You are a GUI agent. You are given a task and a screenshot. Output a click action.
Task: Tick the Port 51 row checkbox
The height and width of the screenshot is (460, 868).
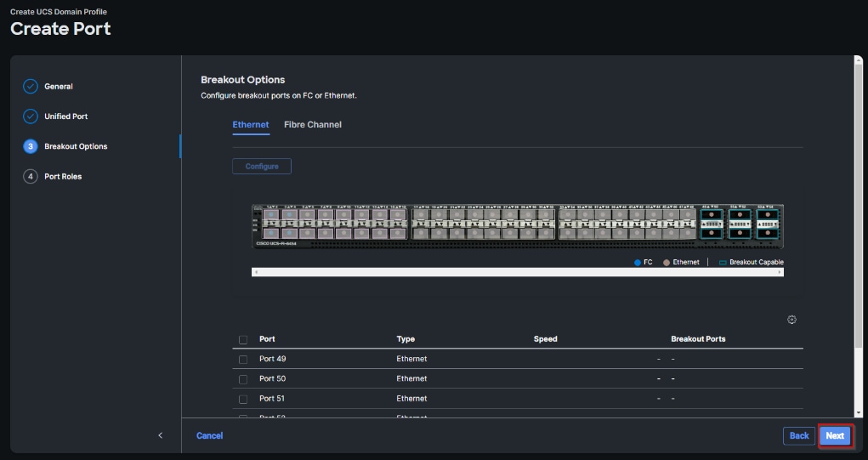click(x=243, y=399)
